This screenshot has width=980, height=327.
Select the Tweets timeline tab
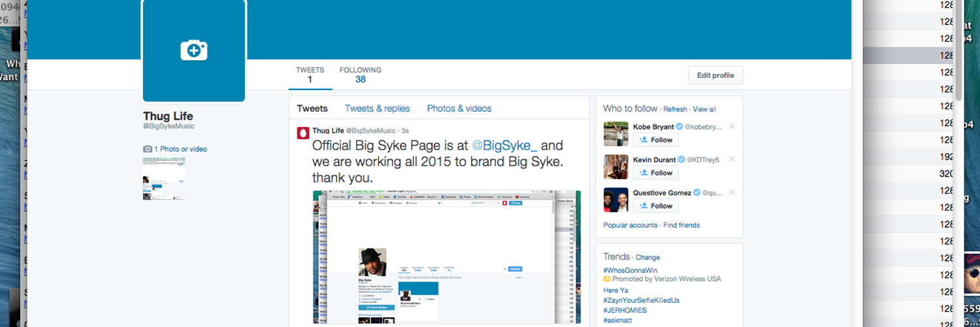click(312, 109)
